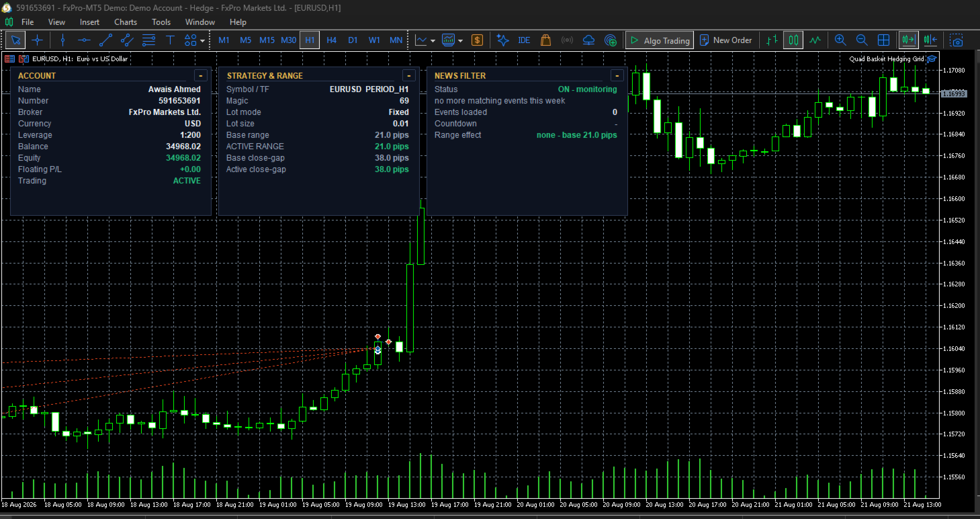Tile chart windows with grid icon
This screenshot has height=519, width=980.
(x=884, y=40)
